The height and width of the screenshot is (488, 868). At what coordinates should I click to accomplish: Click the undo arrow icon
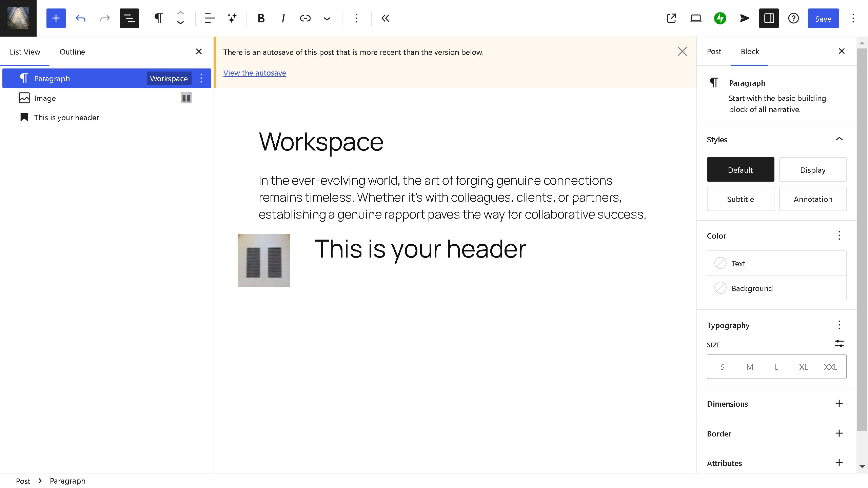point(80,18)
